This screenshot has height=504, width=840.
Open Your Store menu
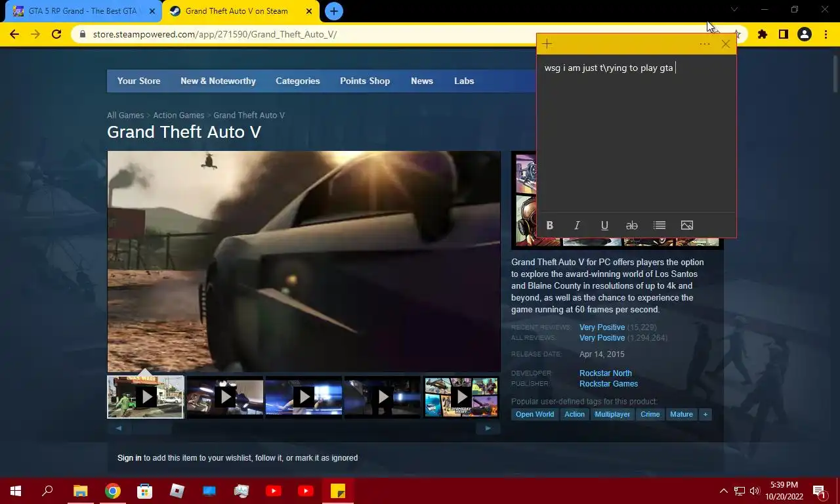[138, 81]
